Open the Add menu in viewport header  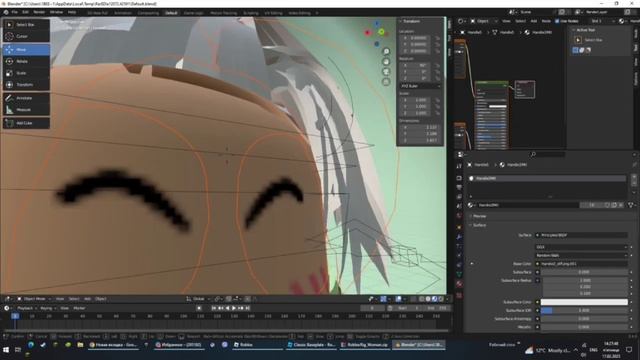pyautogui.click(x=87, y=299)
